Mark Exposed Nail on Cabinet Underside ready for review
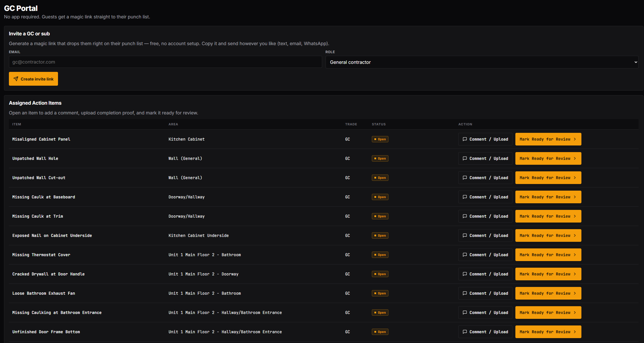The height and width of the screenshot is (343, 644). coord(548,235)
